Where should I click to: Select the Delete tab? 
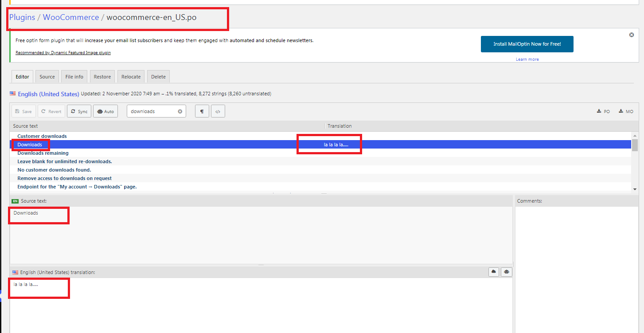(x=158, y=76)
